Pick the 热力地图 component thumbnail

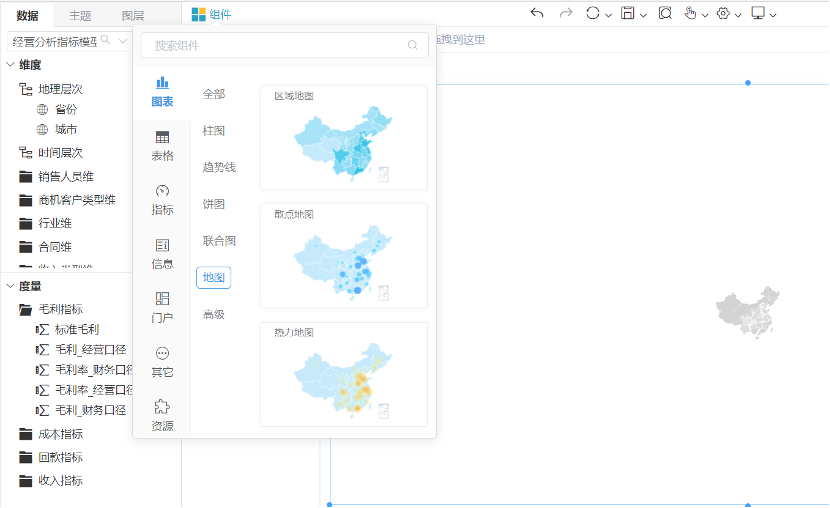click(x=344, y=374)
